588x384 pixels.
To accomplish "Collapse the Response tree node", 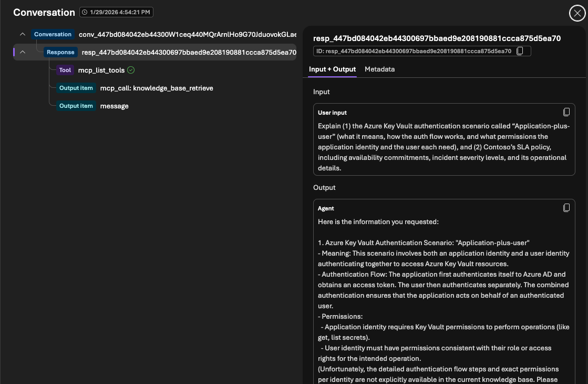I will [x=23, y=52].
